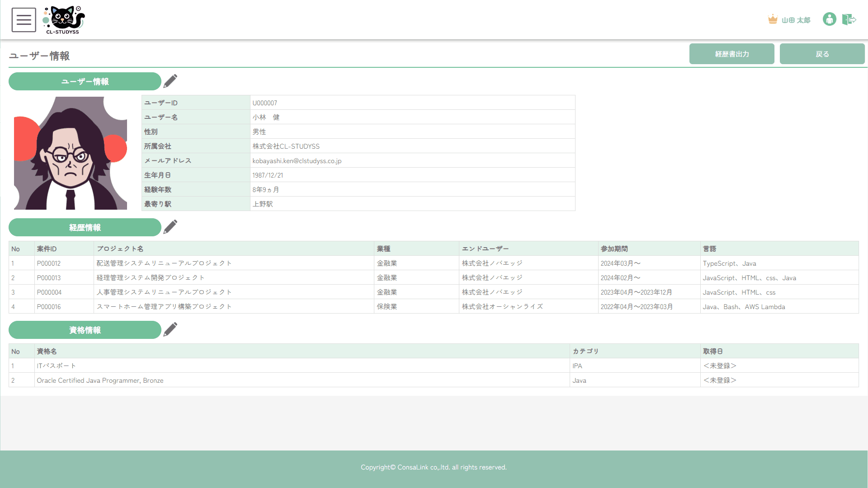This screenshot has width=868, height=488.
Task: Edit ユーザー情報 with the pencil icon
Action: coord(170,80)
